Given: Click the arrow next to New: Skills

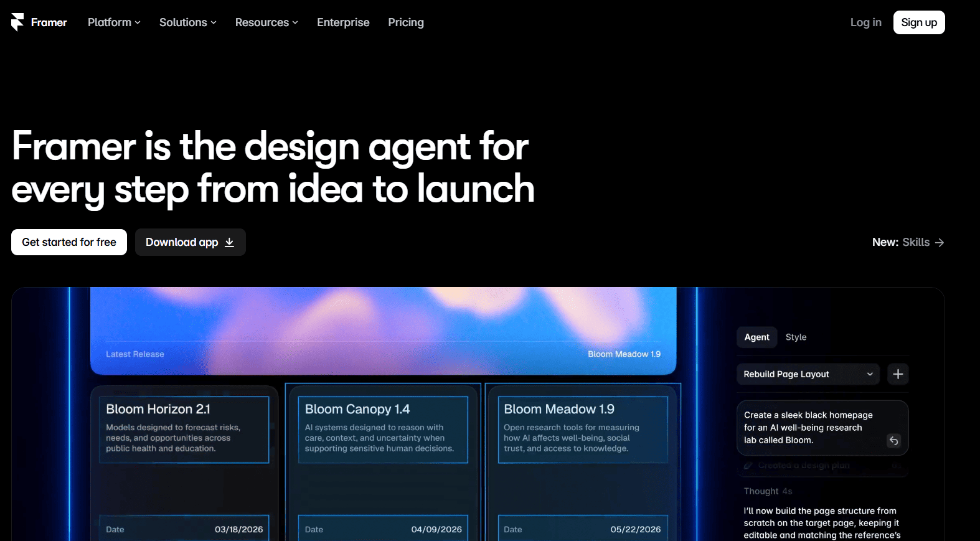Looking at the screenshot, I should click(x=940, y=242).
